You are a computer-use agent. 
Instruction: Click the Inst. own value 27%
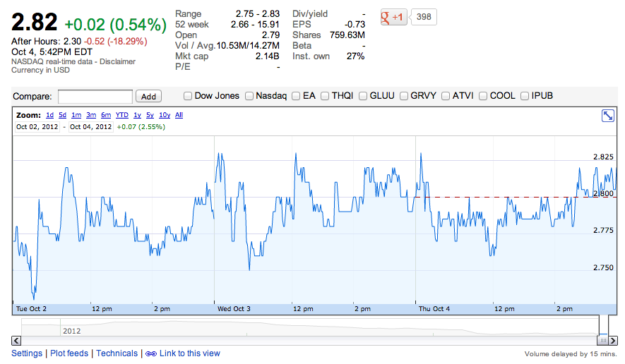pyautogui.click(x=355, y=56)
